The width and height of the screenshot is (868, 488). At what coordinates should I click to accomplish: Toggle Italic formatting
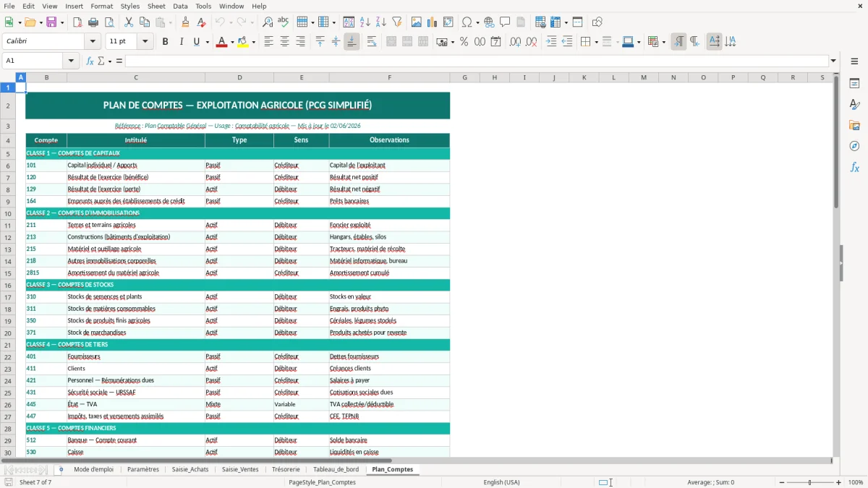181,42
